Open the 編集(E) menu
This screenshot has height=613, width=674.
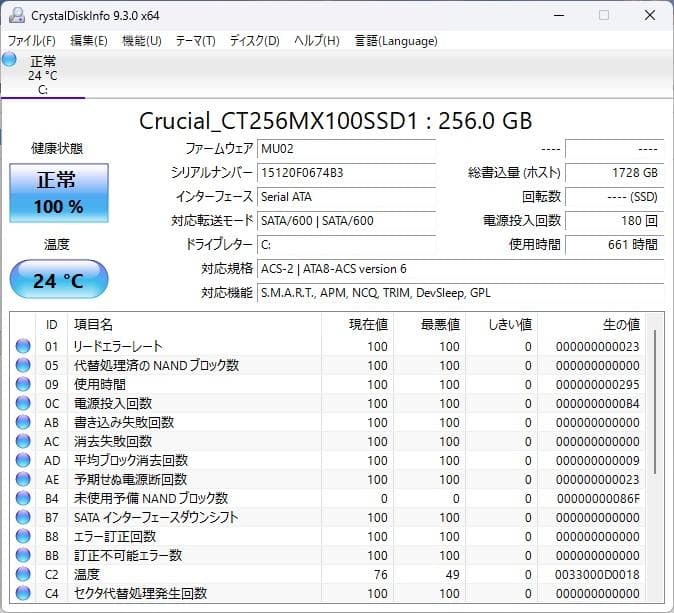89,41
